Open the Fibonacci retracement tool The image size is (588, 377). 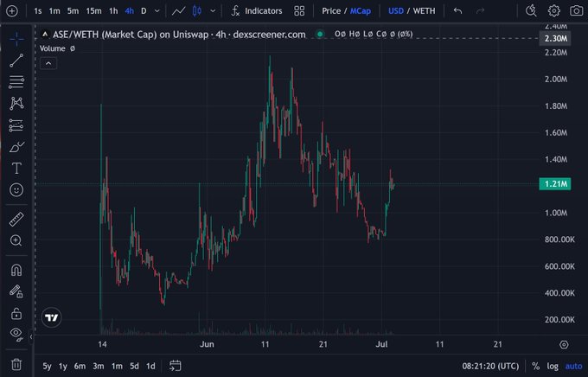coord(16,82)
